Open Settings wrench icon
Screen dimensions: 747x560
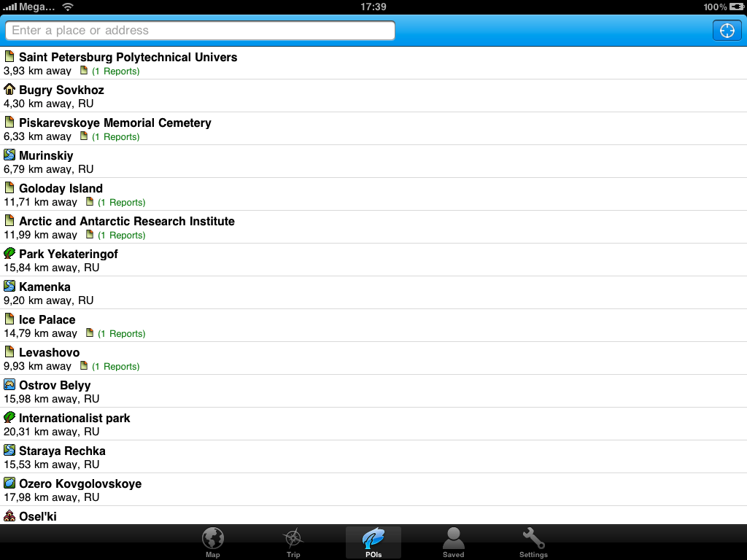click(533, 542)
